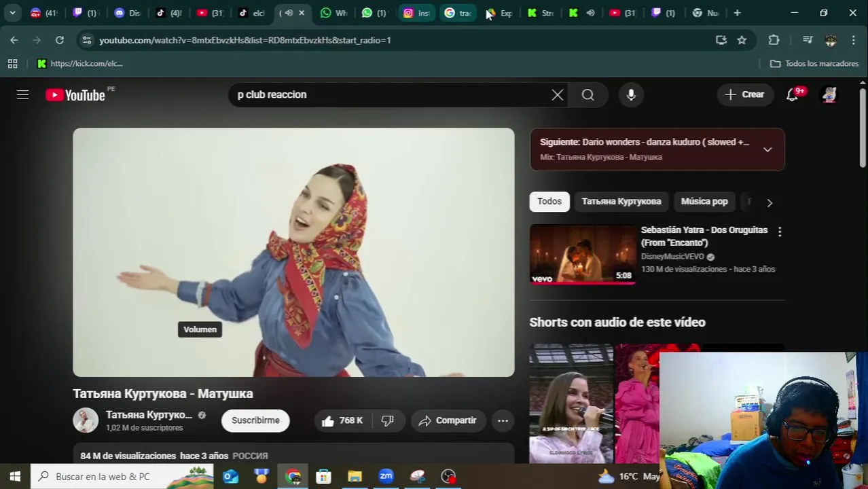Switch to the Instagram tab
This screenshot has height=489, width=868.
pos(416,13)
